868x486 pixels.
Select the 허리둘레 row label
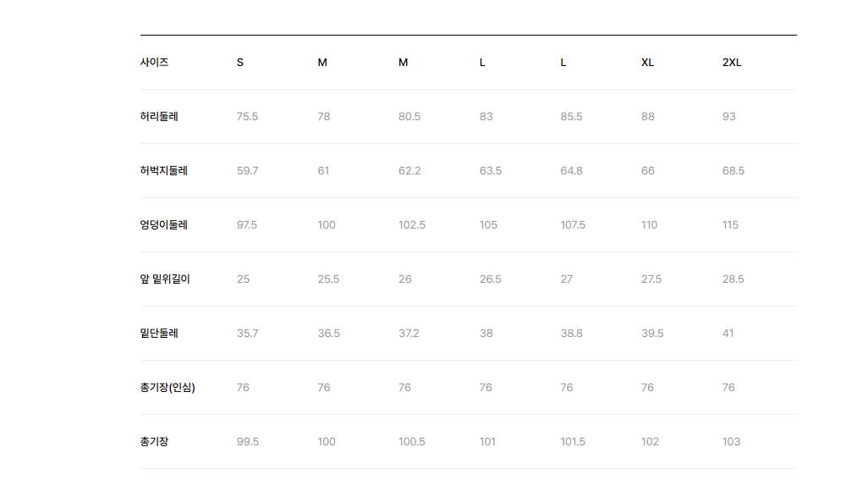pyautogui.click(x=159, y=116)
